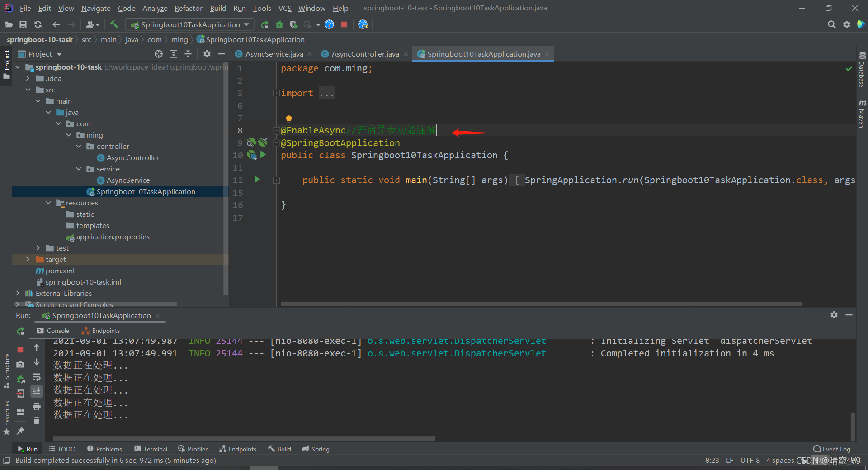This screenshot has height=470, width=868.
Task: Open the Database tool window
Action: (x=862, y=72)
